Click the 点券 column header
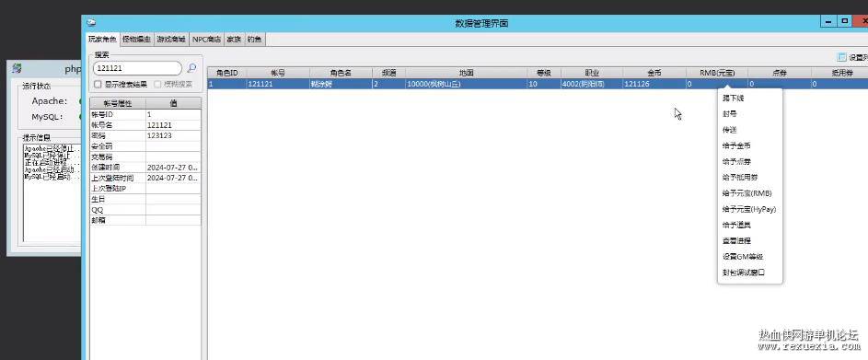 [780, 73]
